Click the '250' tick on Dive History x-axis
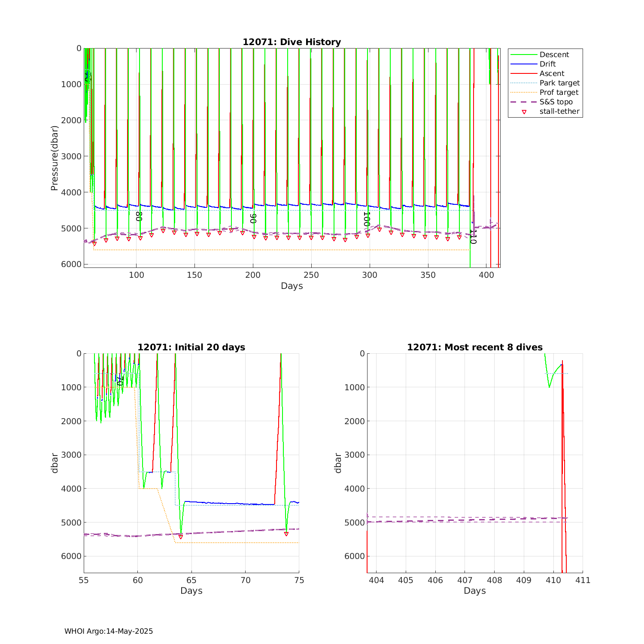The height and width of the screenshot is (644, 644). [311, 275]
